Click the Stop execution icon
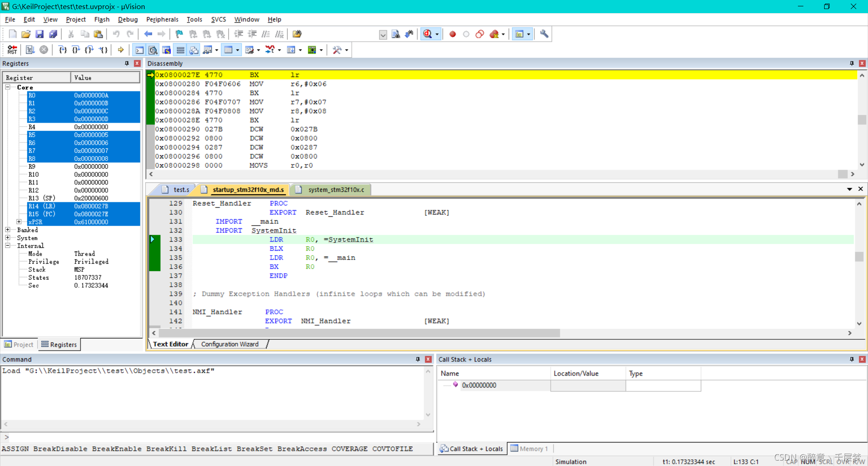The width and height of the screenshot is (868, 466). click(44, 50)
